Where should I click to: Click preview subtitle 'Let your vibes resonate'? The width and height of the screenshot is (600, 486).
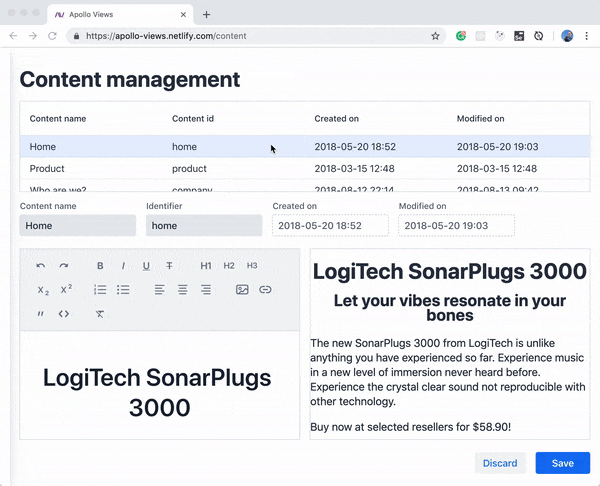(450, 308)
